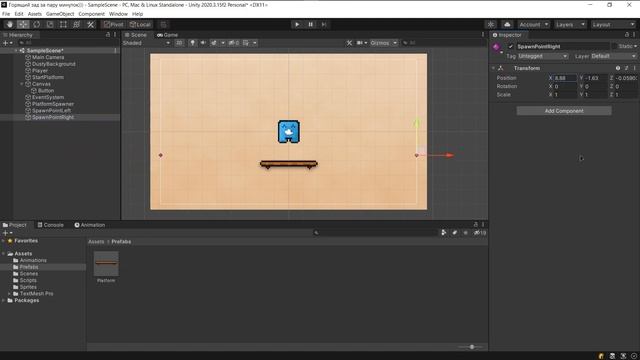640x360 pixels.
Task: Toggle the SpawnPointRight active checkbox
Action: [511, 47]
